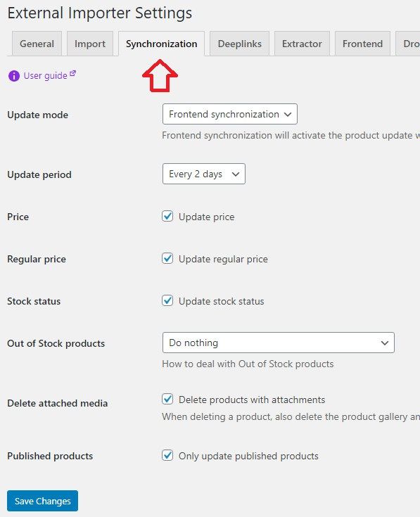Expand the Out of Stock products dropdown
Image resolution: width=420 pixels, height=517 pixels.
pyautogui.click(x=279, y=343)
